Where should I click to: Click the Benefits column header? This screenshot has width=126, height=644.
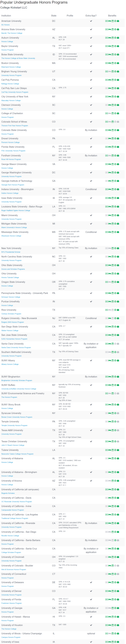click(112, 15)
